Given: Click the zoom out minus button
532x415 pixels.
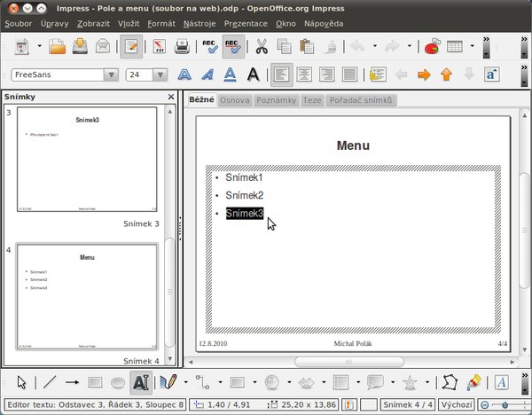Looking at the screenshot, I should tap(484, 405).
